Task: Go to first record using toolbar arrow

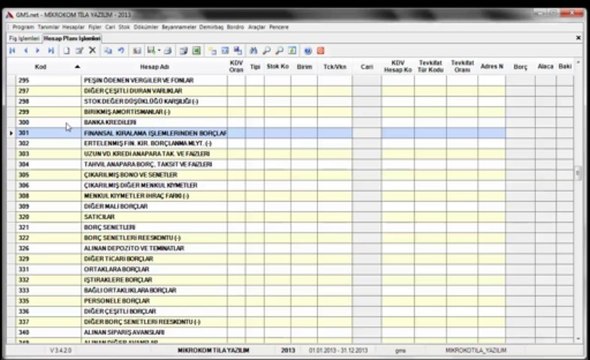Action: coord(12,50)
